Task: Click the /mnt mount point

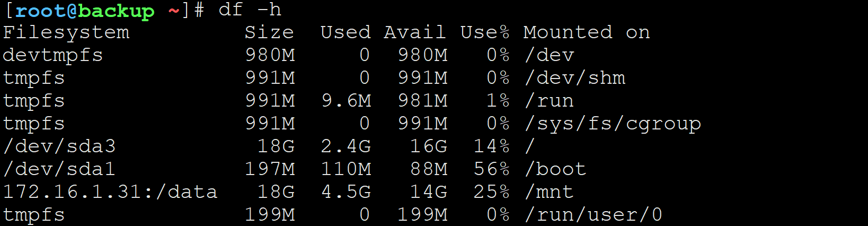Action: pyautogui.click(x=549, y=192)
